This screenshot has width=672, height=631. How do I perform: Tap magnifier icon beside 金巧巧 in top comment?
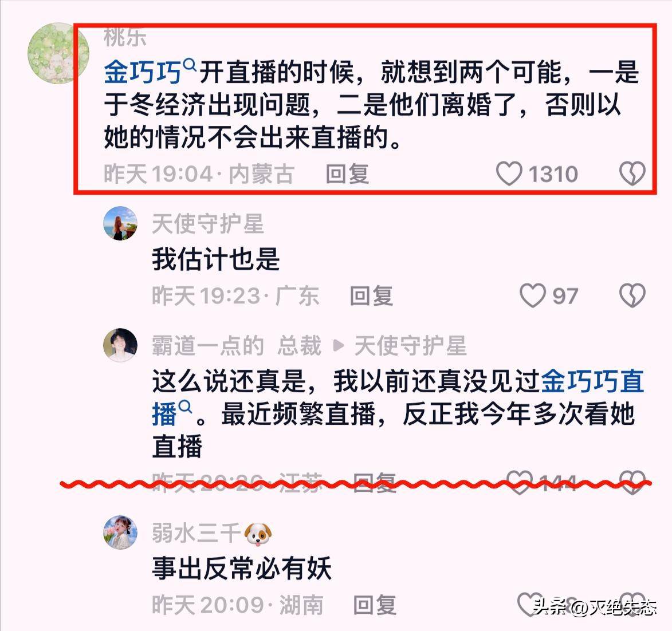tap(190, 65)
